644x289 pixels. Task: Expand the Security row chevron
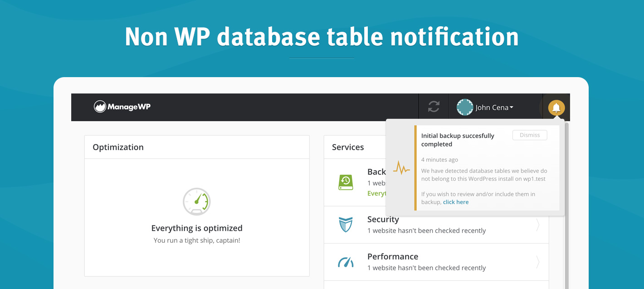538,225
